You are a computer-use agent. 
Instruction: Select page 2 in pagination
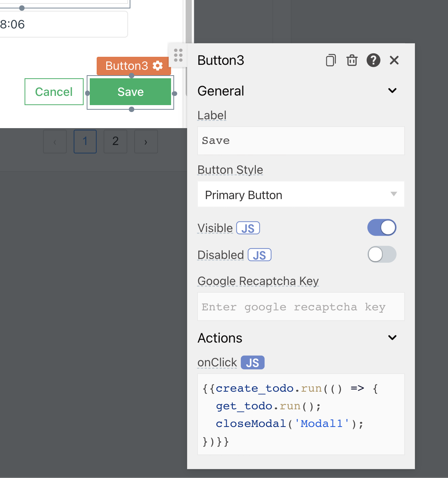coord(115,142)
